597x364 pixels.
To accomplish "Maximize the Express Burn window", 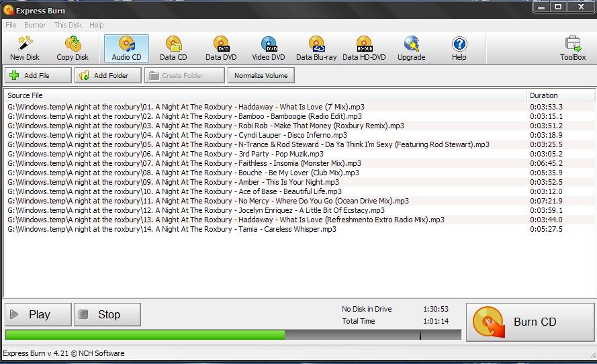I will point(559,7).
